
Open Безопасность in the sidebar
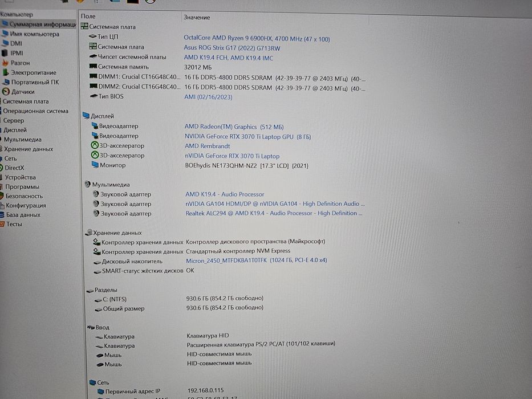click(x=24, y=196)
